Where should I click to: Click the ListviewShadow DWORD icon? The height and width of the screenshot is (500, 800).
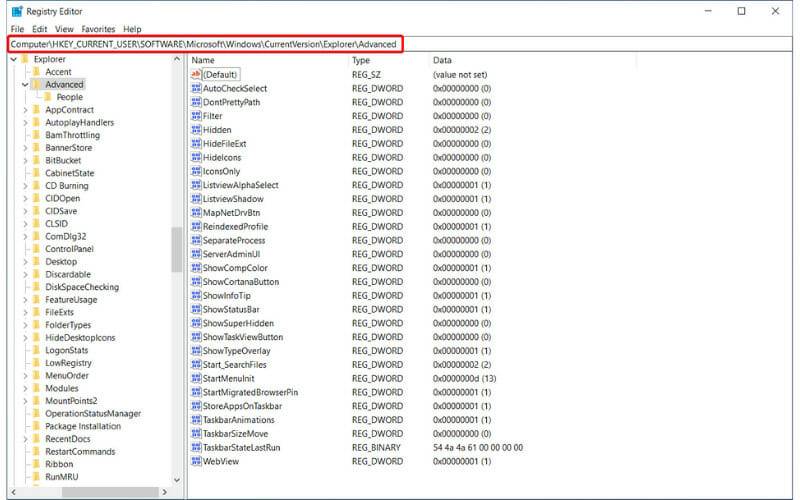(196, 198)
